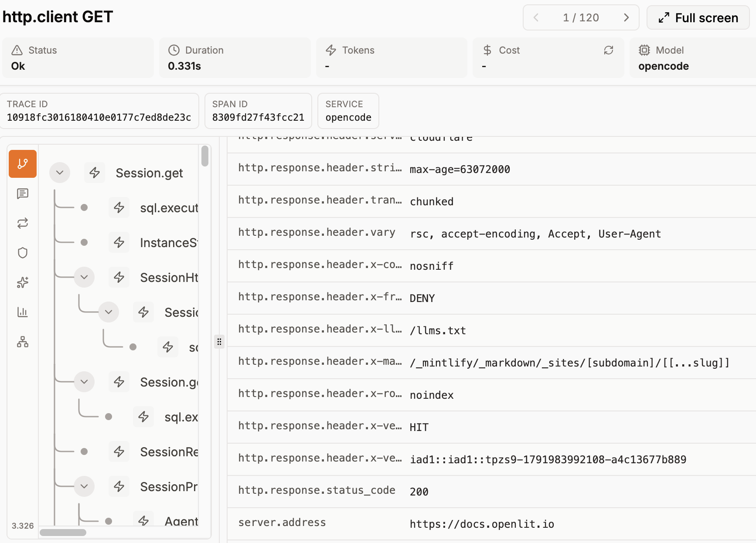Click the span tree horizontal scrollbar thumb
Image resolution: width=756 pixels, height=543 pixels.
(63, 532)
